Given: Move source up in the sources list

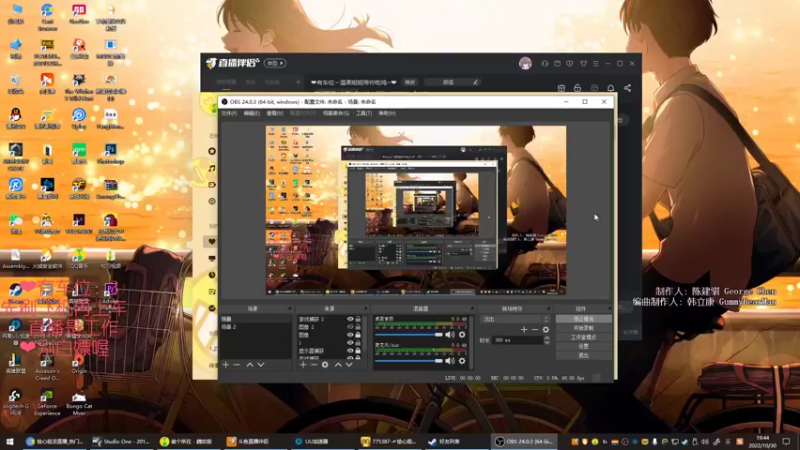Looking at the screenshot, I should pos(338,365).
